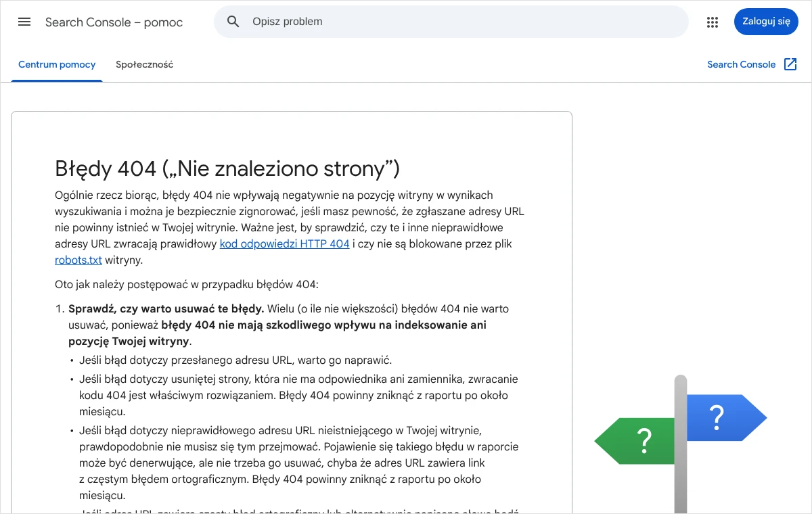
Task: Open the 'robots.txt' link
Action: coord(78,260)
